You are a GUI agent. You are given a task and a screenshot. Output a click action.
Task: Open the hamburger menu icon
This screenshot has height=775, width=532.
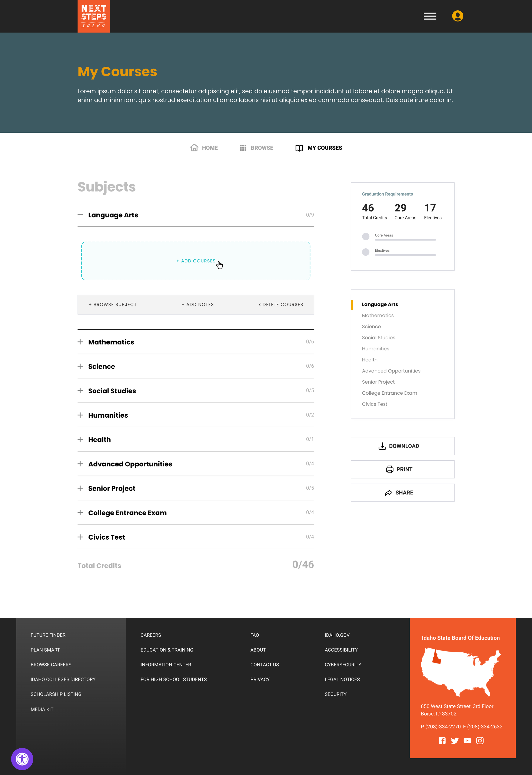(430, 16)
